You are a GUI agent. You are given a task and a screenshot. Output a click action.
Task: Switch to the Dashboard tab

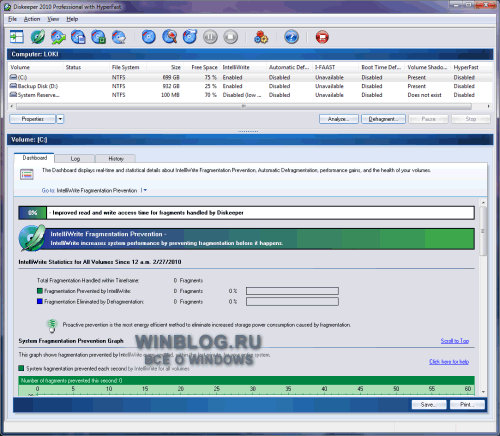[x=35, y=158]
